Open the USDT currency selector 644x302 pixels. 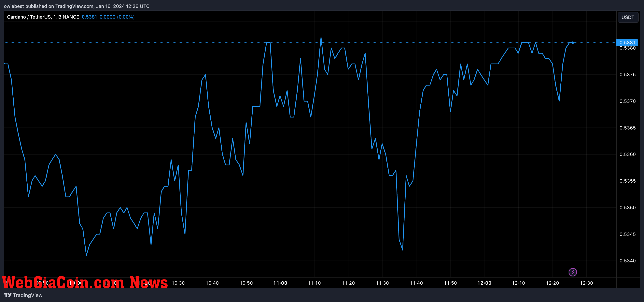point(628,17)
